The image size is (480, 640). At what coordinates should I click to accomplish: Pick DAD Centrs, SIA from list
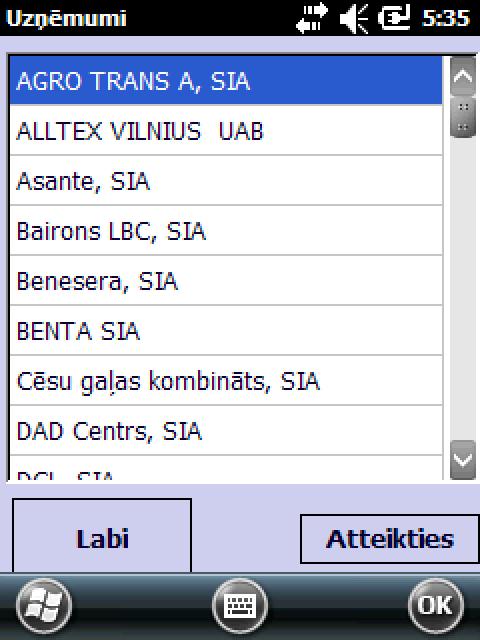226,431
